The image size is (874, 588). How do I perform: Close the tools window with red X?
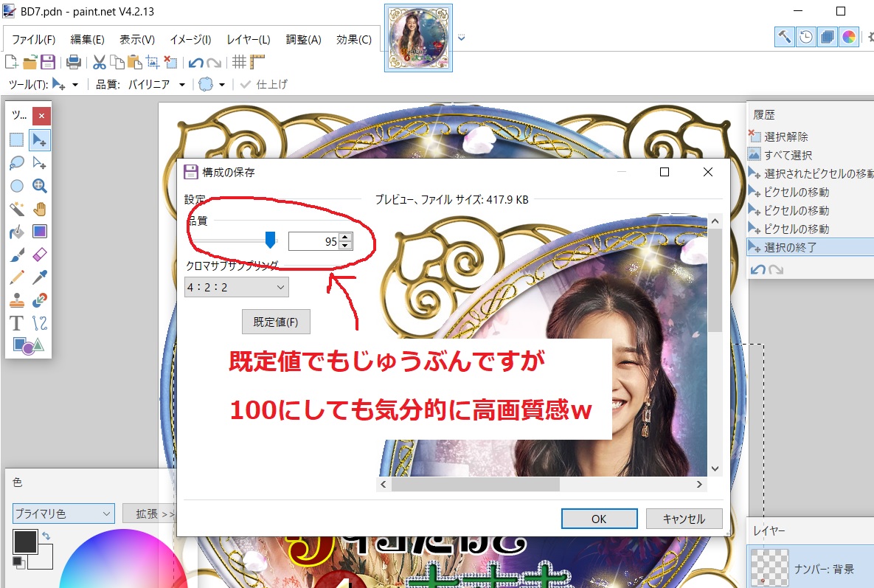coord(41,116)
